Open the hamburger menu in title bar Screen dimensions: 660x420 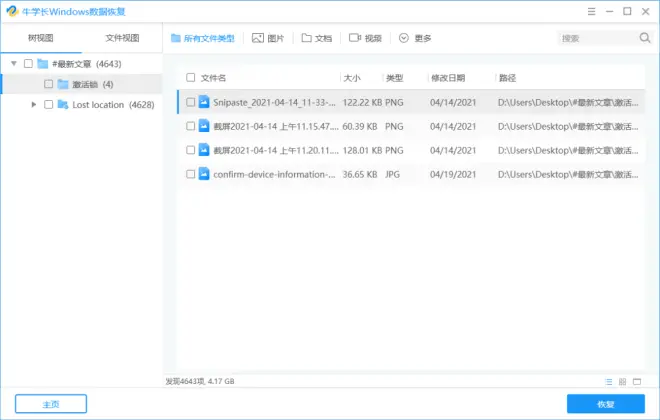click(591, 12)
